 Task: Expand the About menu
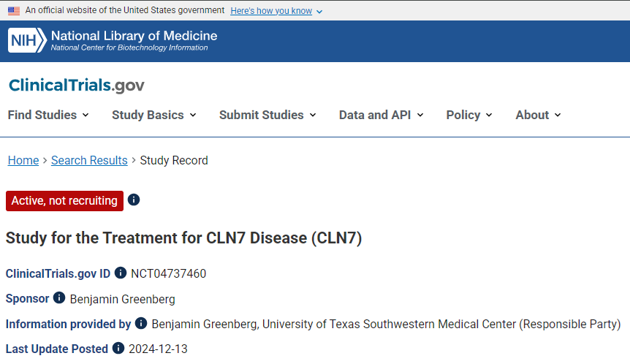pyautogui.click(x=538, y=115)
